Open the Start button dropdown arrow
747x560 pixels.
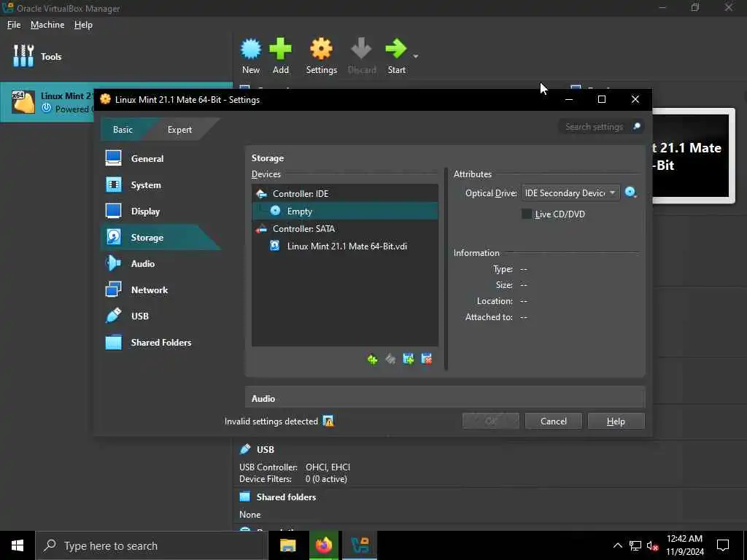click(415, 56)
